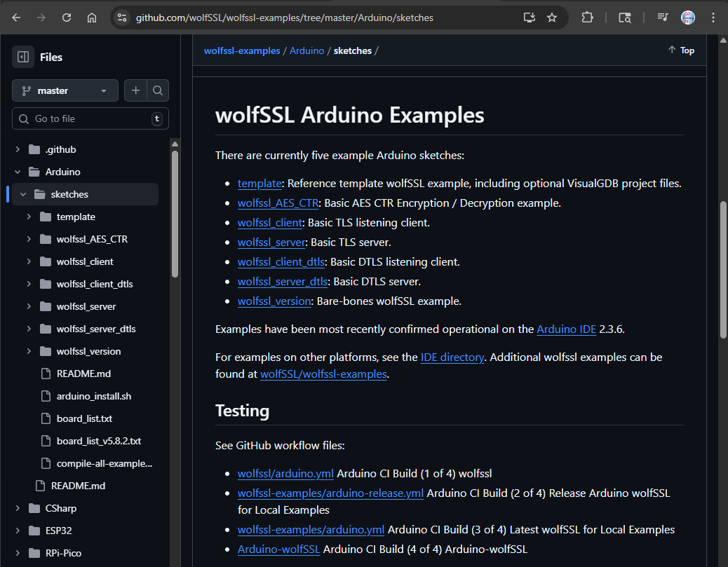Open the Google Lens search icon
The height and width of the screenshot is (567, 728).
pos(625,18)
